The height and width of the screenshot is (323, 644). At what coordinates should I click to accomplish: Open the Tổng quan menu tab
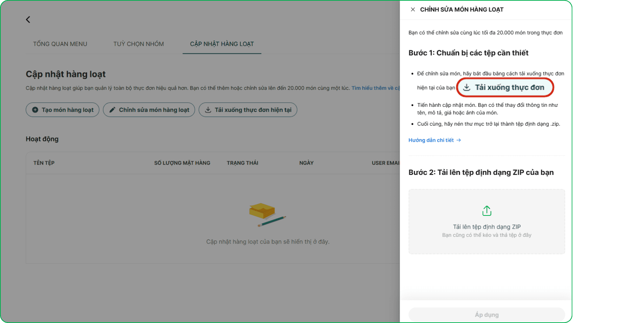(x=60, y=44)
